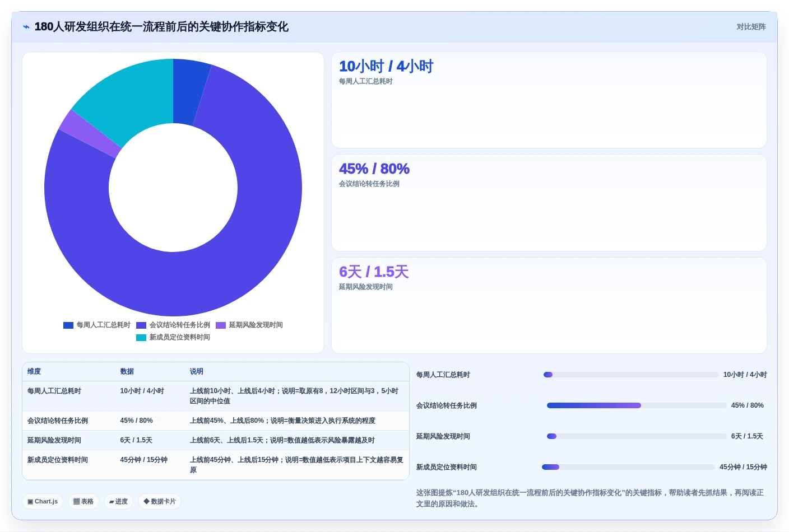This screenshot has height=532, width=789.
Task: Click the 进度 tag chip
Action: 118,502
